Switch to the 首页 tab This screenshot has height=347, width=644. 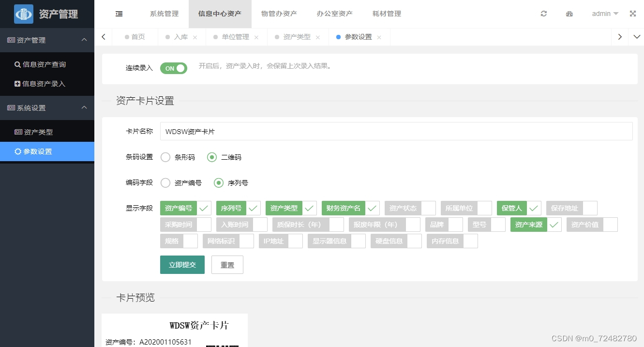pos(135,37)
